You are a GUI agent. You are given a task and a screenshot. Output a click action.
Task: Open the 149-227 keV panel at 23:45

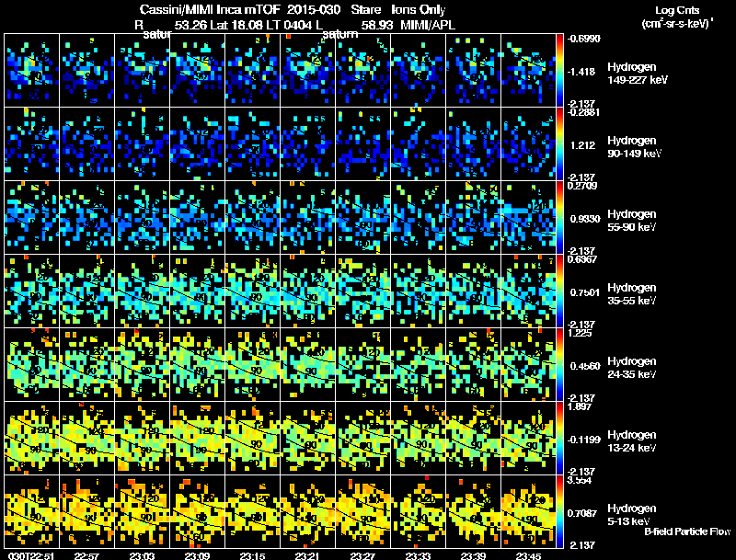tap(528, 70)
